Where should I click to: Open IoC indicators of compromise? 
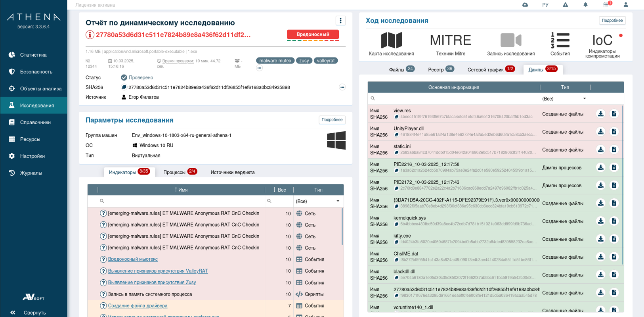pos(602,40)
